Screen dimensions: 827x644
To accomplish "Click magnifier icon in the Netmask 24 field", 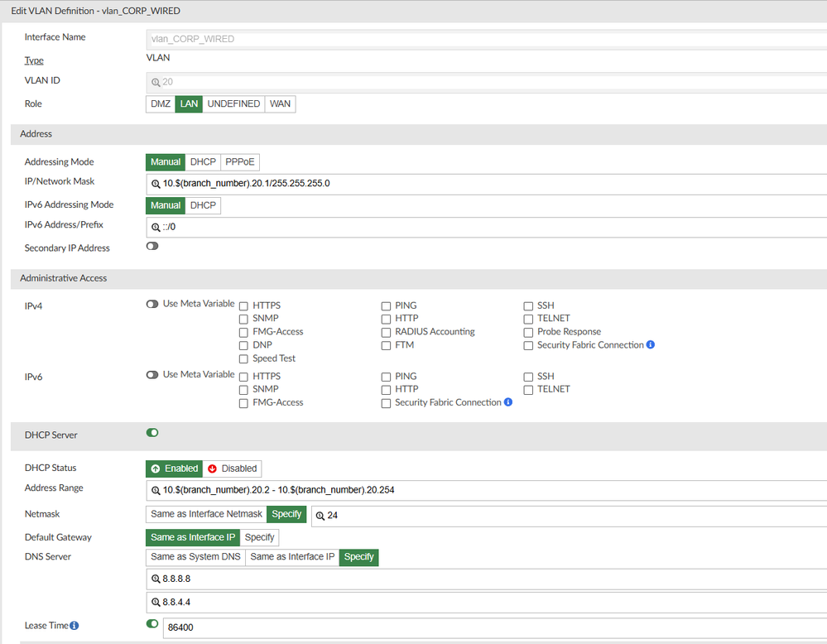I will tap(320, 515).
